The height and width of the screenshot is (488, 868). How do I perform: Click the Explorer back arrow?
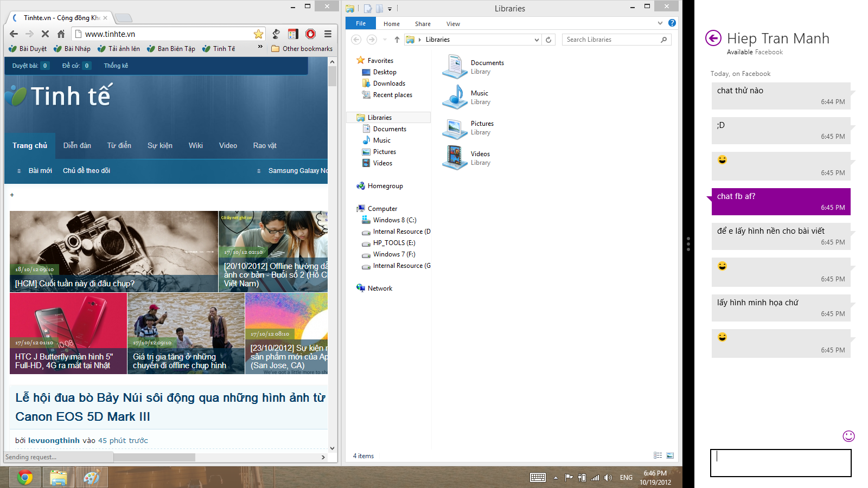[x=356, y=39]
